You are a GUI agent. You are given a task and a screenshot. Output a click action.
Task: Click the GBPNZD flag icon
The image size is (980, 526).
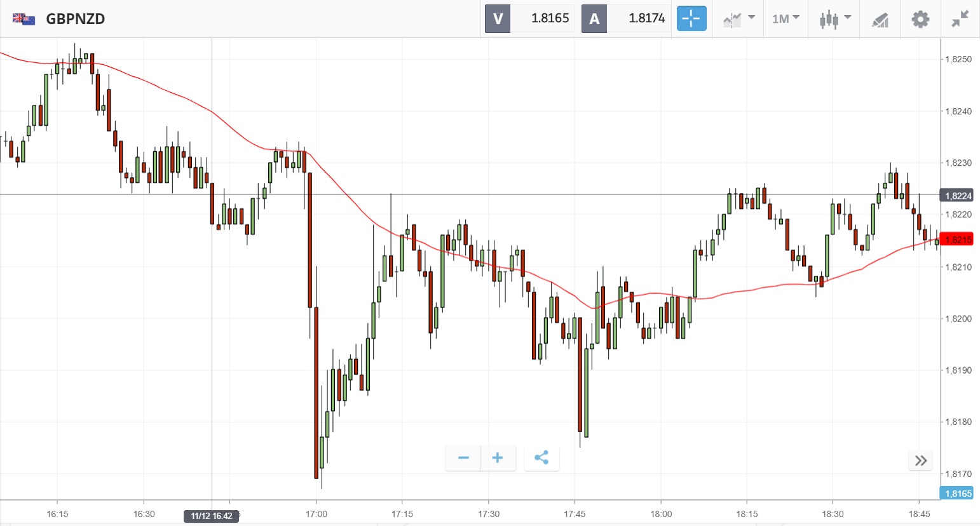pyautogui.click(x=24, y=19)
